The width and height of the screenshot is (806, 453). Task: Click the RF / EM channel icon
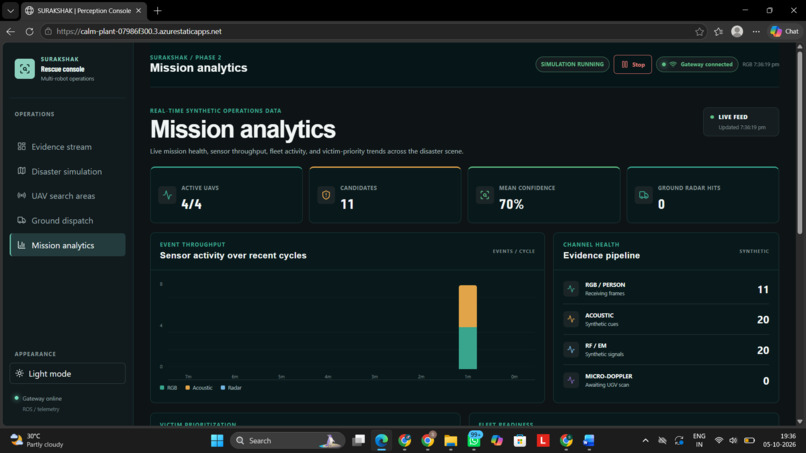point(571,350)
